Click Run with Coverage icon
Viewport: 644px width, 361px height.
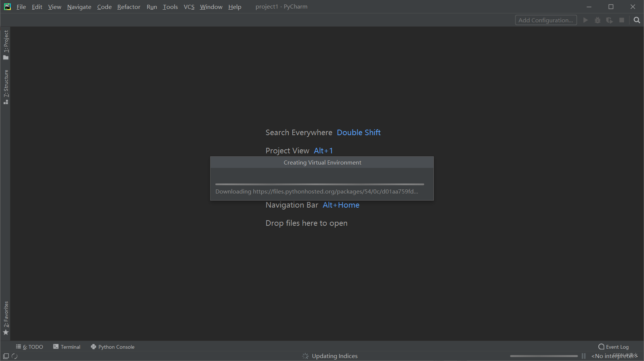609,20
